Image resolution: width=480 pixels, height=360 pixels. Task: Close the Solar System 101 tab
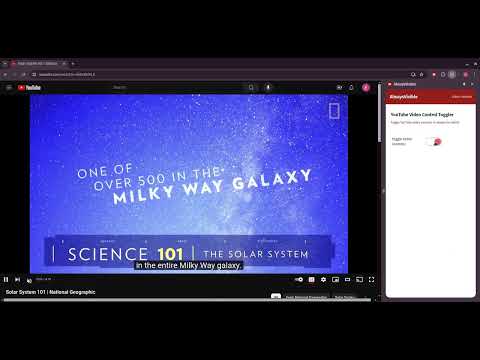[x=64, y=63]
